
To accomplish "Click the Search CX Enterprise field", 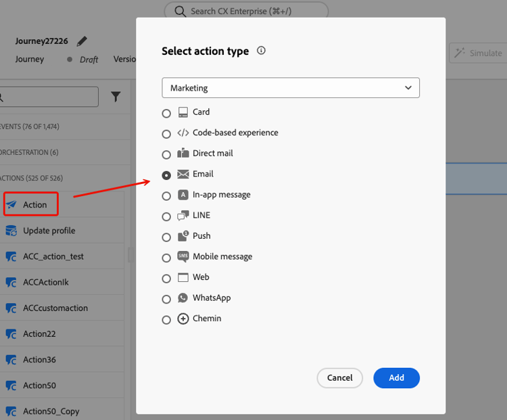I will (x=246, y=11).
